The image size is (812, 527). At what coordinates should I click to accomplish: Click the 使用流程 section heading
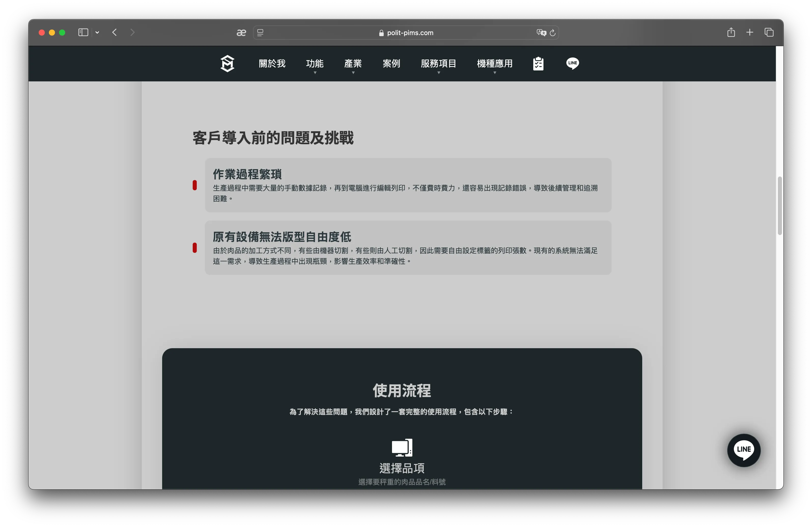pos(402,391)
